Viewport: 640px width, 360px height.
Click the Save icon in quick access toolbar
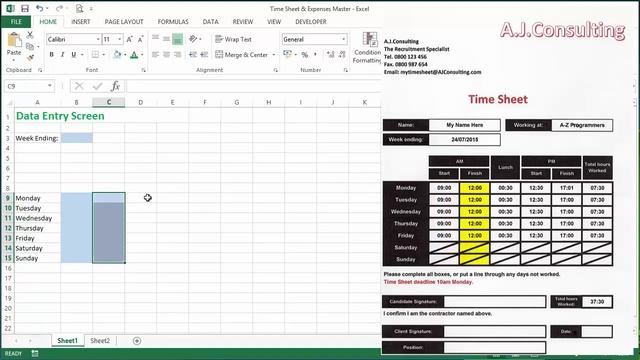(25, 9)
